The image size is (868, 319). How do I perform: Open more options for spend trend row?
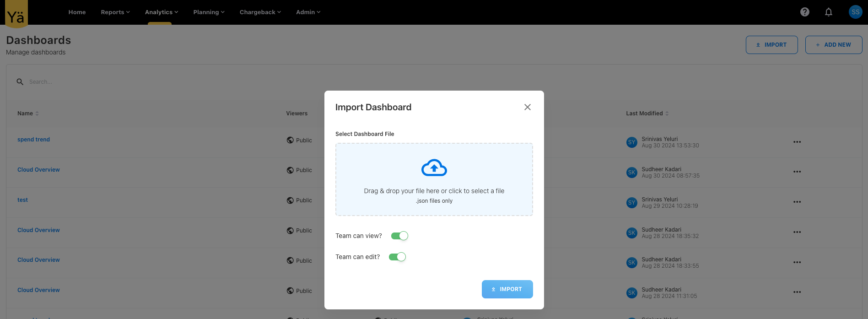click(x=797, y=142)
